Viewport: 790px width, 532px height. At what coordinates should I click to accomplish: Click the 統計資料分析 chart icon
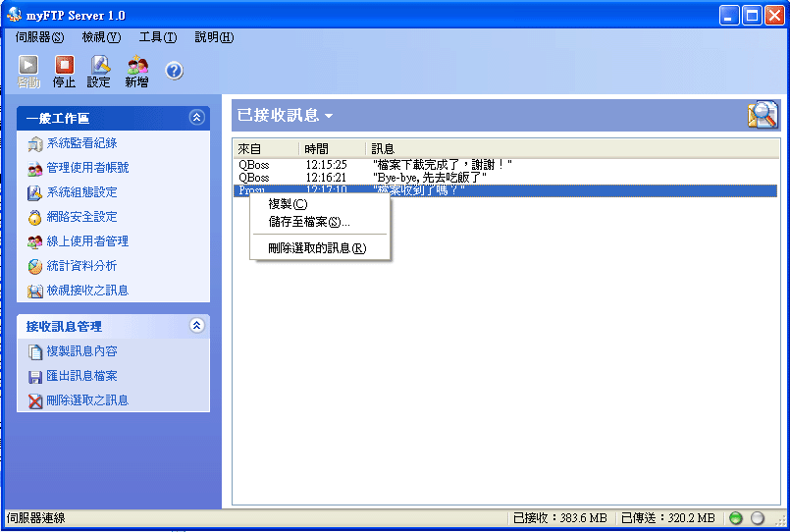pos(34,267)
